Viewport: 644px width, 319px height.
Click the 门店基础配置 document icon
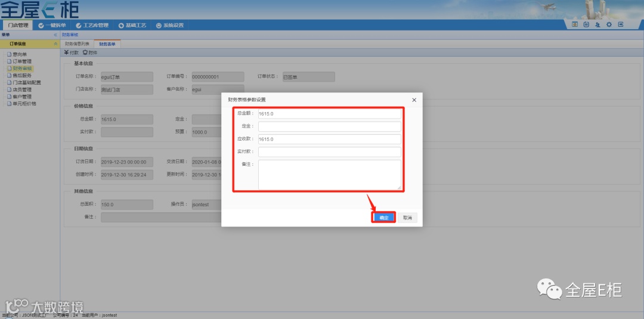[x=9, y=82]
